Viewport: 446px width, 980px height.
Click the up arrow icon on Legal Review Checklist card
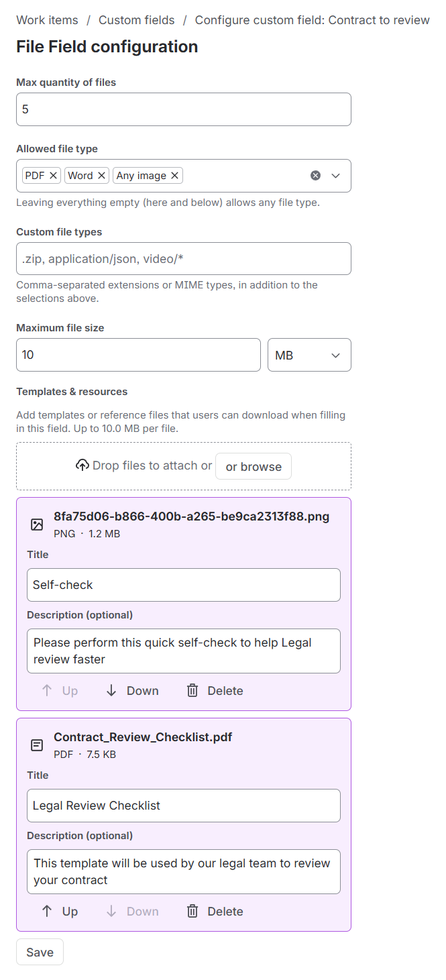tap(46, 912)
